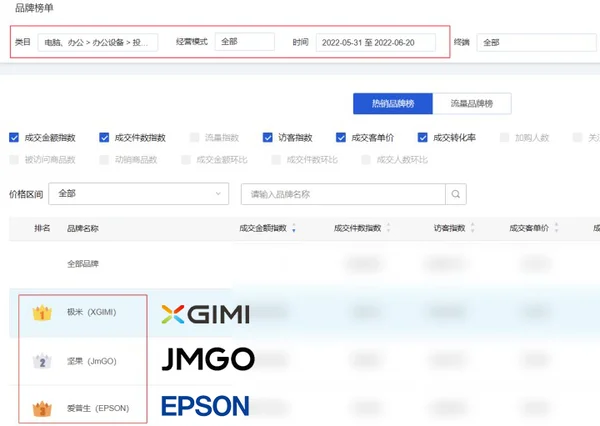Open the 经营模式 dropdown

tap(244, 42)
